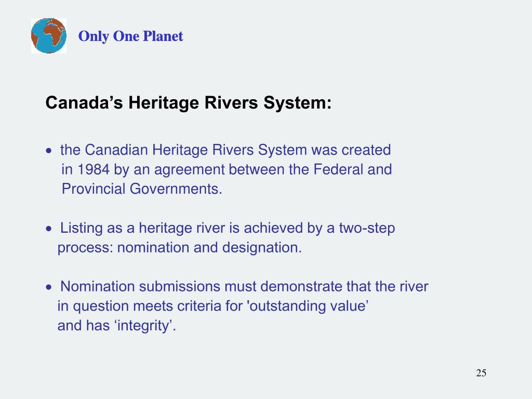Click the first bullet point marker
The width and height of the screenshot is (532, 399).
[49, 150]
